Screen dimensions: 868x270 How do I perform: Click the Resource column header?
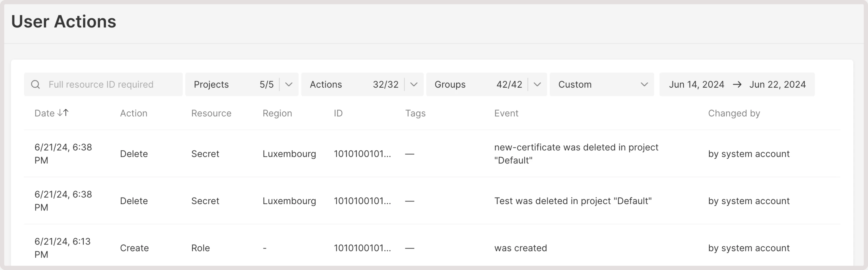tap(211, 113)
